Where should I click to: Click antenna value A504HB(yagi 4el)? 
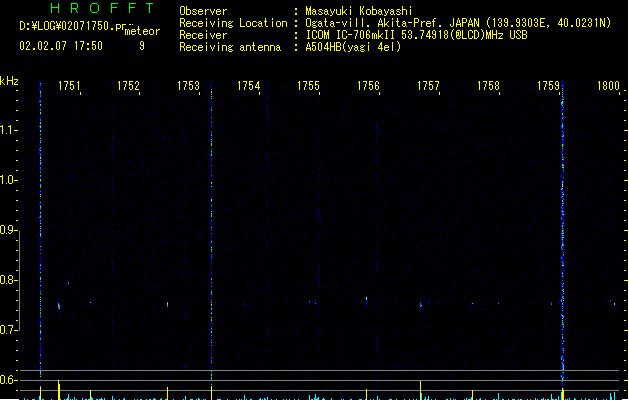point(353,47)
